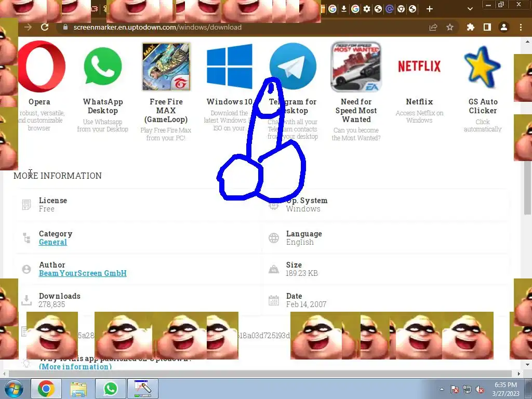Image resolution: width=532 pixels, height=399 pixels.
Task: Open the share this page icon
Action: (433, 27)
